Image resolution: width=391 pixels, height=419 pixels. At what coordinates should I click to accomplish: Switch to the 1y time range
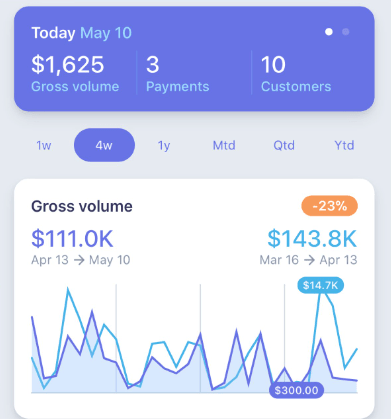(x=164, y=146)
